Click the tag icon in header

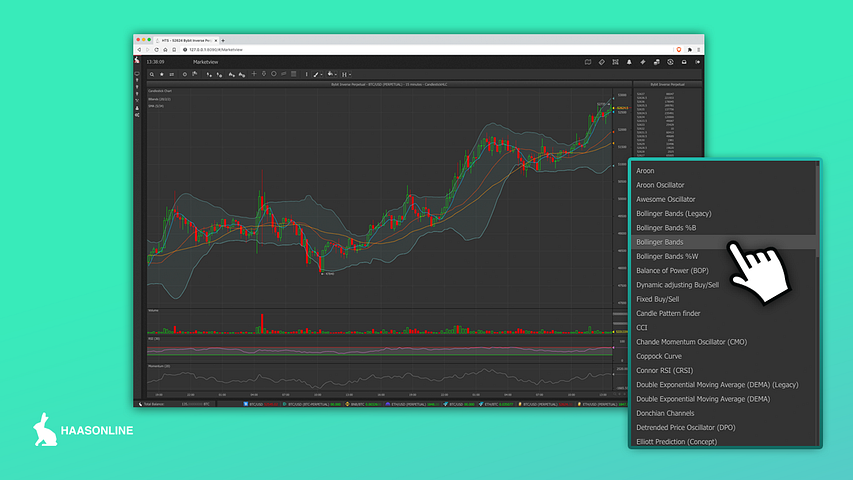tap(602, 62)
